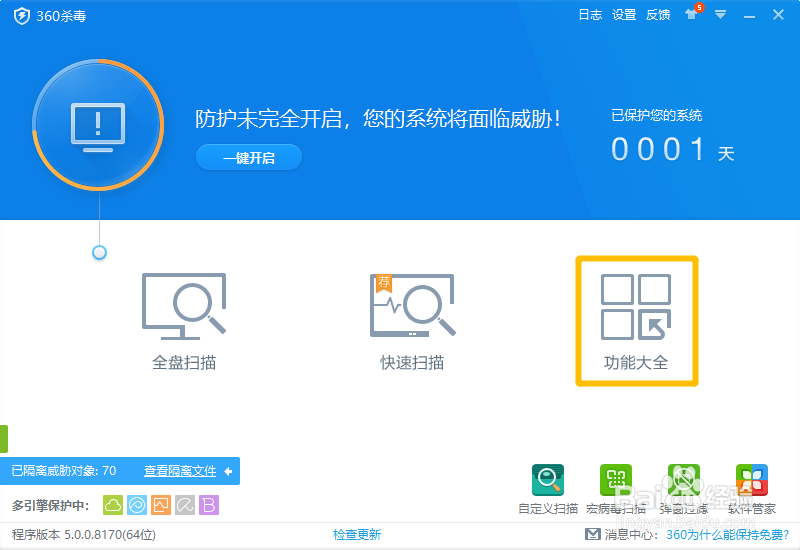
Task: Open 自定义扫描 custom scan icon
Action: pyautogui.click(x=548, y=480)
